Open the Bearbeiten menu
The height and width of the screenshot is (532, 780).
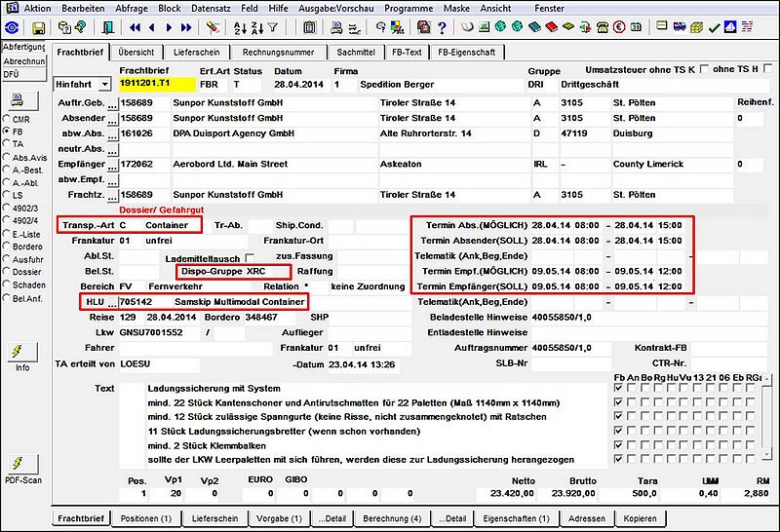[x=83, y=9]
